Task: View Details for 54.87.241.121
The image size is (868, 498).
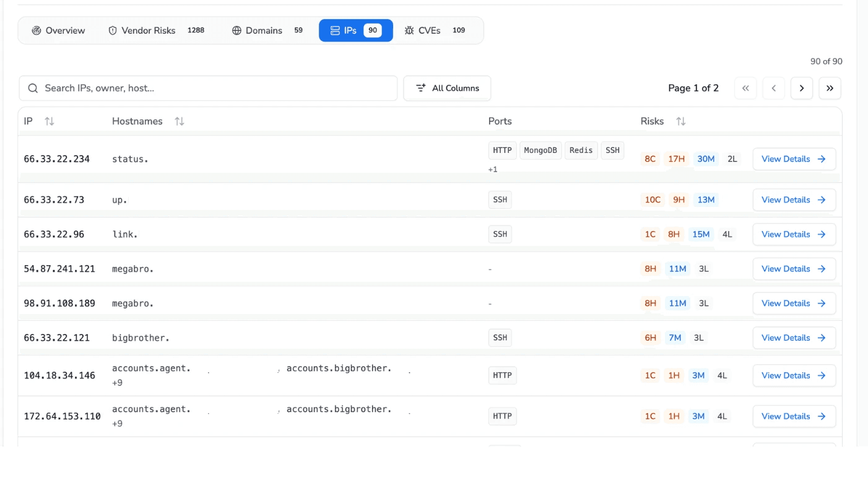Action: click(794, 269)
